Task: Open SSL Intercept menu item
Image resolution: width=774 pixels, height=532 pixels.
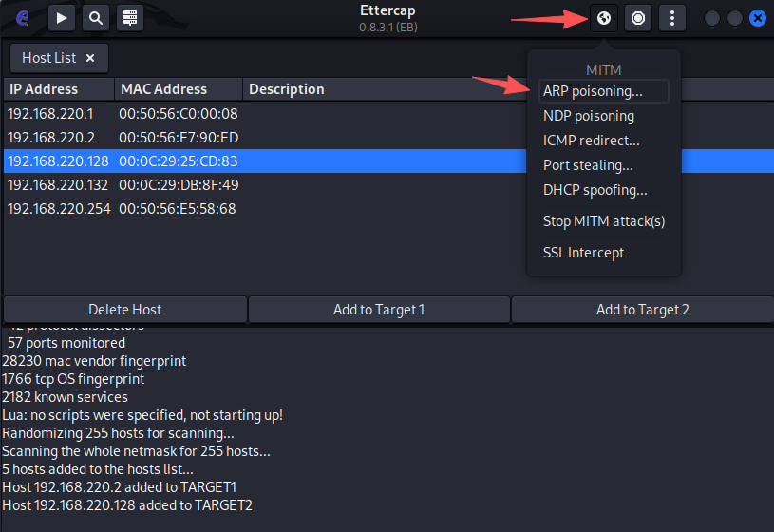Action: coord(604,253)
